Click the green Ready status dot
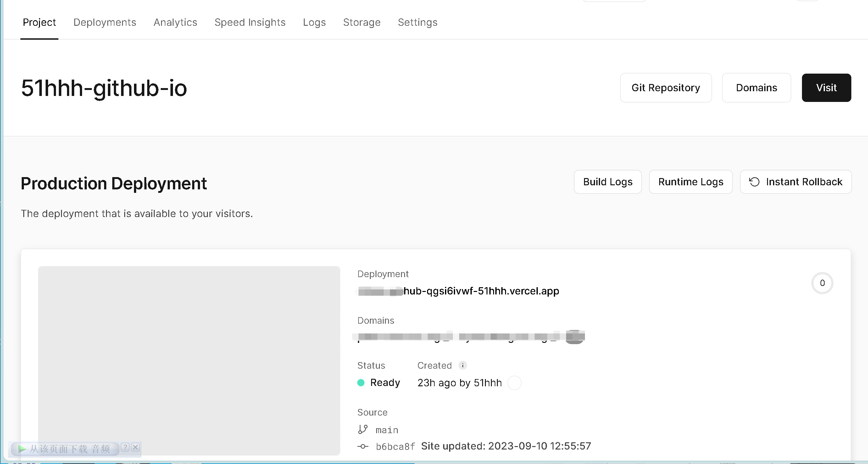The width and height of the screenshot is (868, 464). coord(361,383)
